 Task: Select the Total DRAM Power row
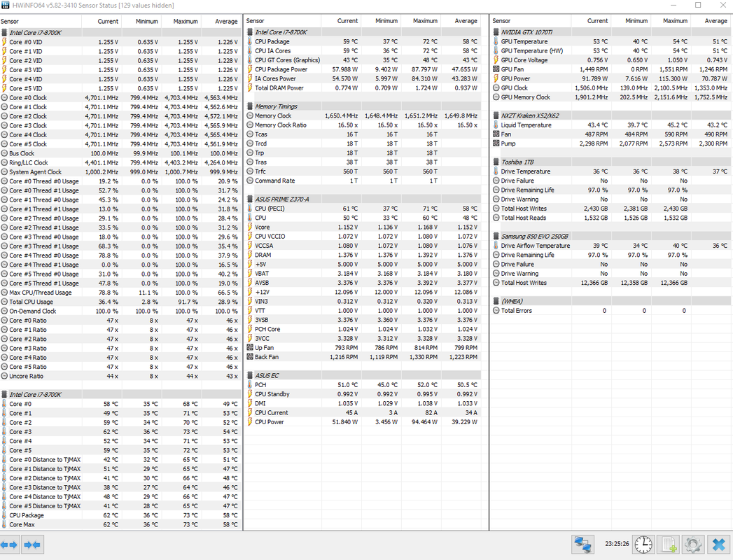tap(363, 88)
